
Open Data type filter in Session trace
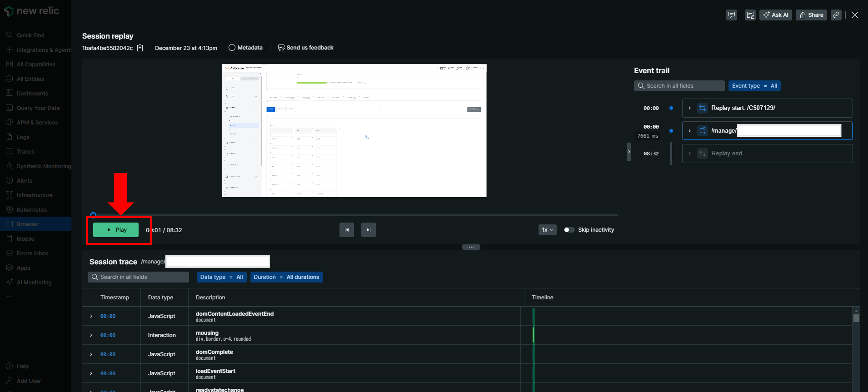point(221,277)
